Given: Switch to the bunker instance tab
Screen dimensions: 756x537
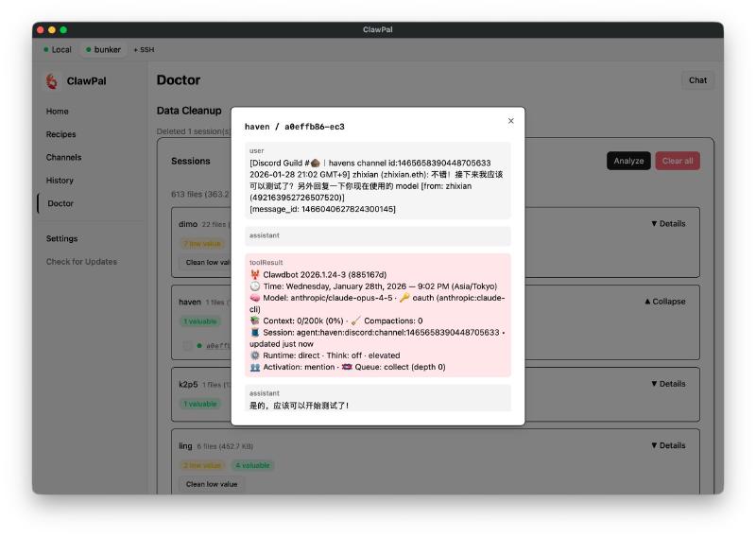Looking at the screenshot, I should 102,49.
